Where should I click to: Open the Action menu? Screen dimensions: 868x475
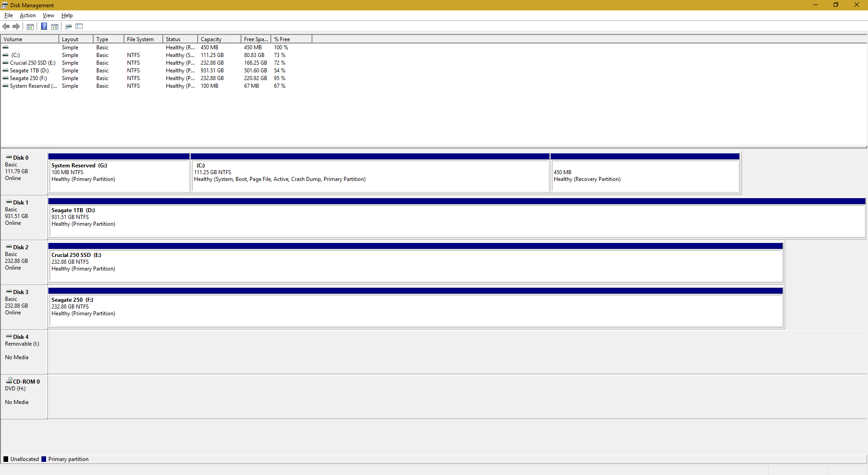tap(28, 15)
